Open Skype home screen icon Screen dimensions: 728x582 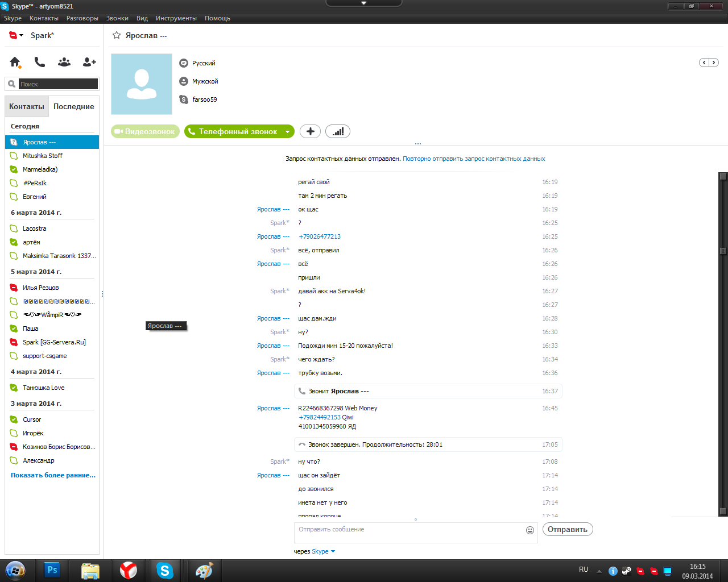point(15,62)
